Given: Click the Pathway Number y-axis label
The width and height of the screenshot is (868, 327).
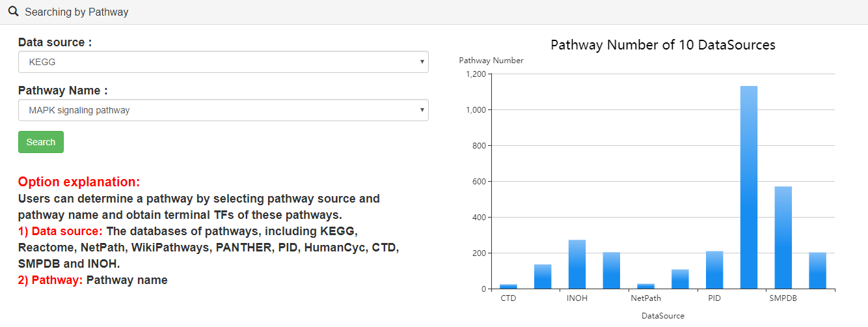Looking at the screenshot, I should [x=491, y=61].
